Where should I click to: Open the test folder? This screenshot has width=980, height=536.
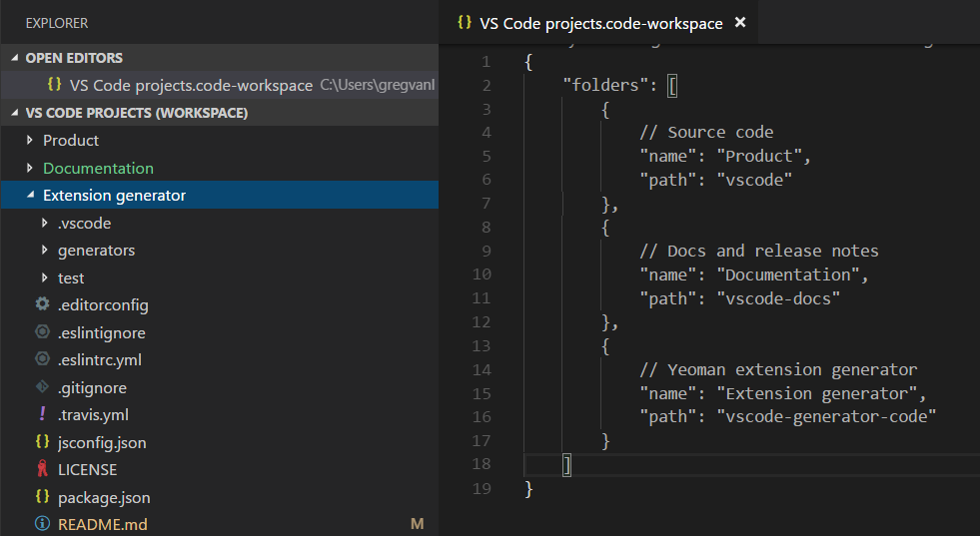[71, 278]
